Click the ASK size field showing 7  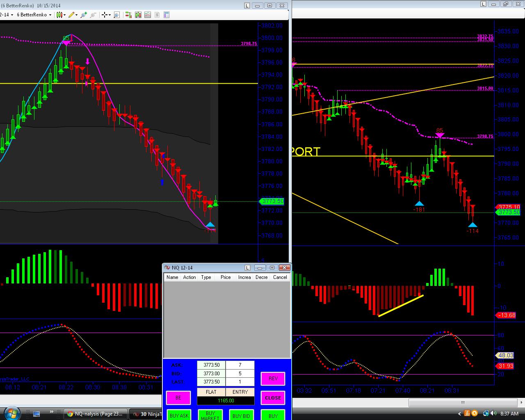coord(240,365)
